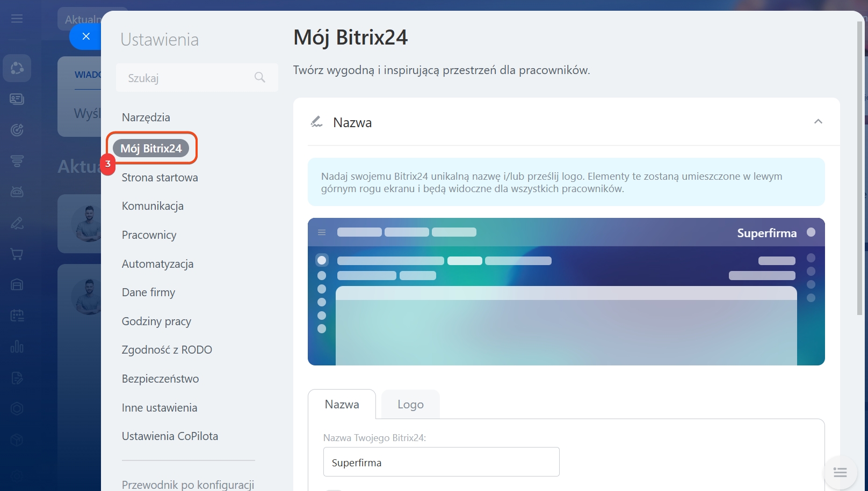
Task: Close the Ustawienia slider panel
Action: click(85, 36)
